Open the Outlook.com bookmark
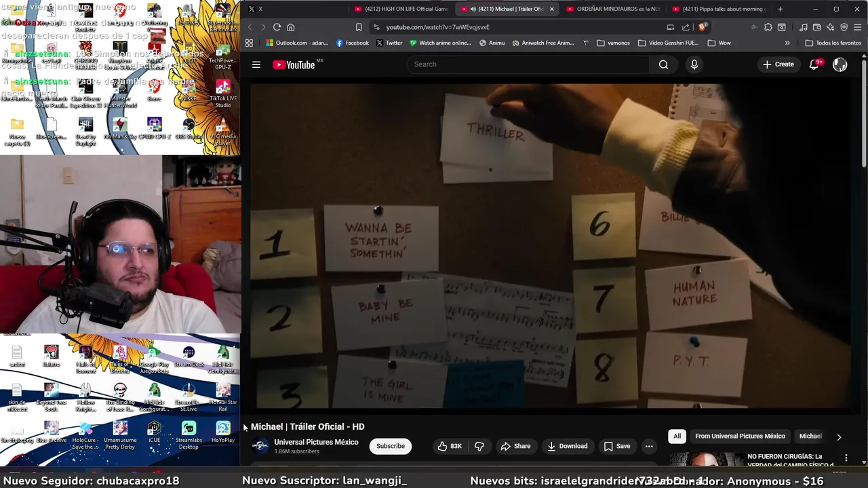The image size is (868, 488). 297,43
